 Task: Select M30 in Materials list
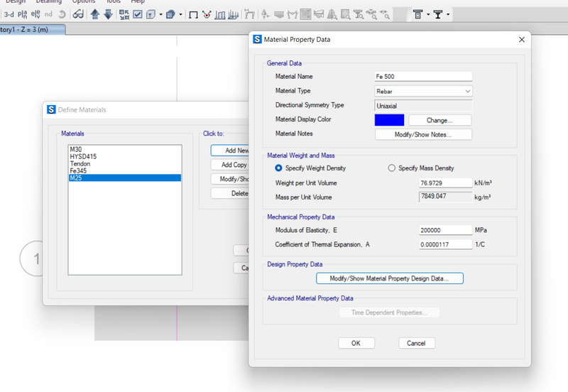pyautogui.click(x=125, y=149)
